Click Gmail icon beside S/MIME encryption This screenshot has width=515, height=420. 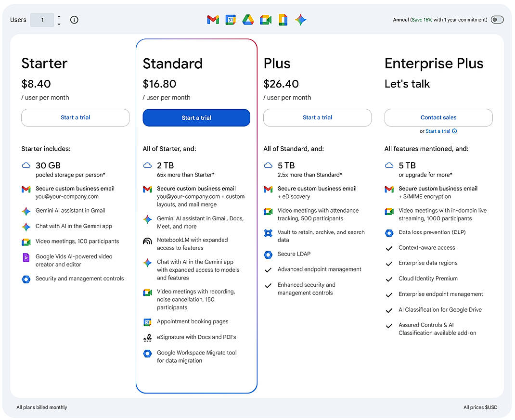[x=389, y=189]
